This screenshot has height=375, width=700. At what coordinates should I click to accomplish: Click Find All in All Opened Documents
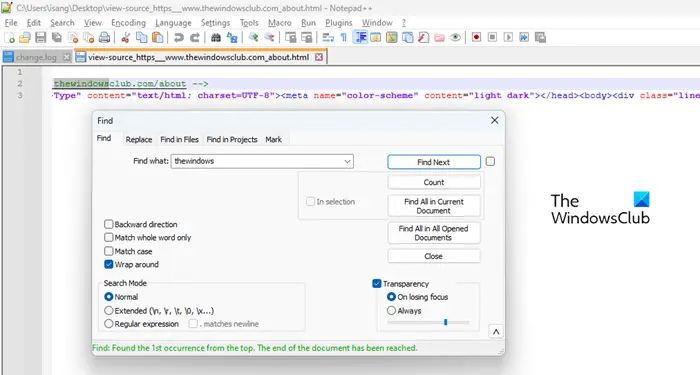(x=434, y=233)
